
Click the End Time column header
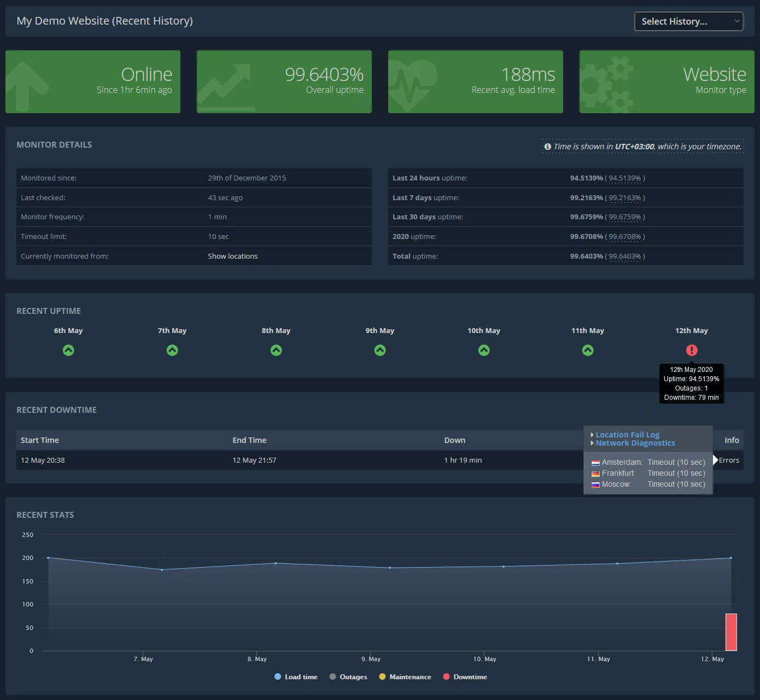tap(249, 440)
